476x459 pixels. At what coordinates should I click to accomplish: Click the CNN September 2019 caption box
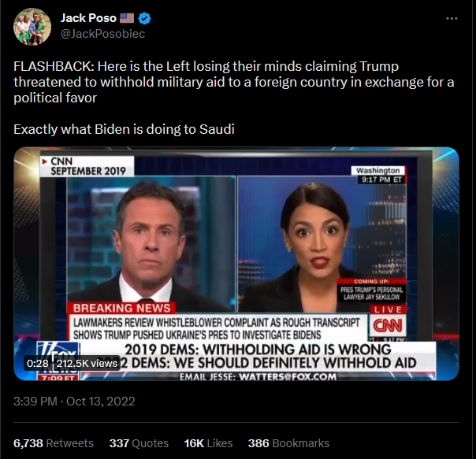click(87, 166)
